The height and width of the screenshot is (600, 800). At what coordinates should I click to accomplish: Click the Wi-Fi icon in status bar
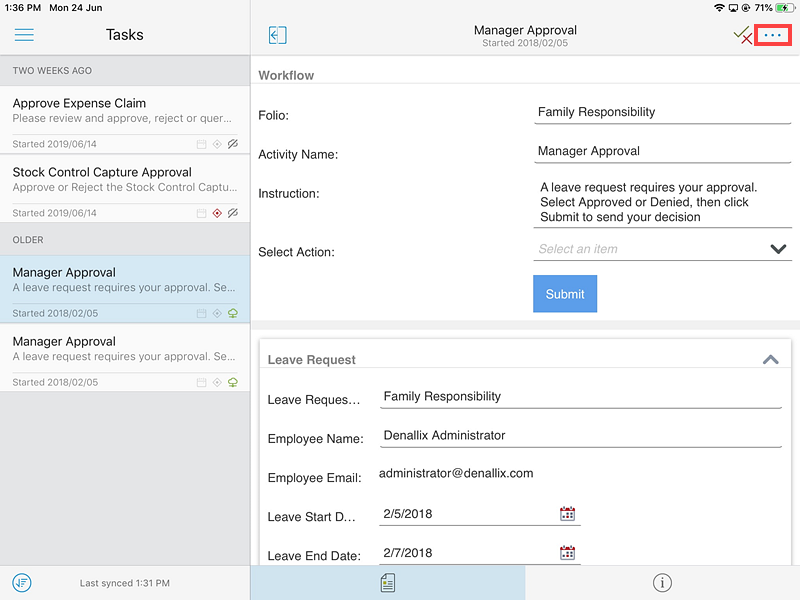(x=719, y=8)
